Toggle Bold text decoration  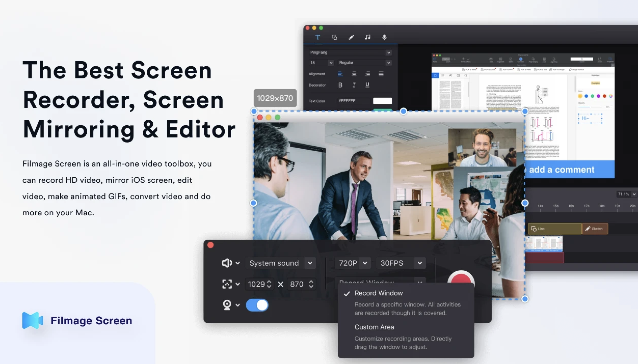coord(340,85)
